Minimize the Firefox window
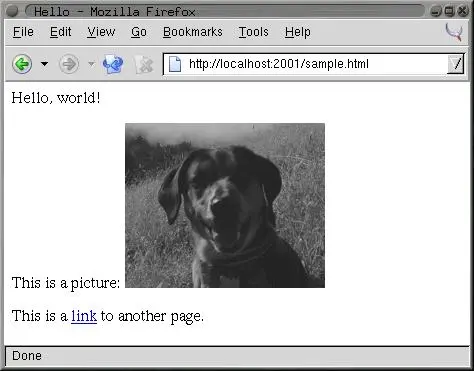 coord(436,11)
